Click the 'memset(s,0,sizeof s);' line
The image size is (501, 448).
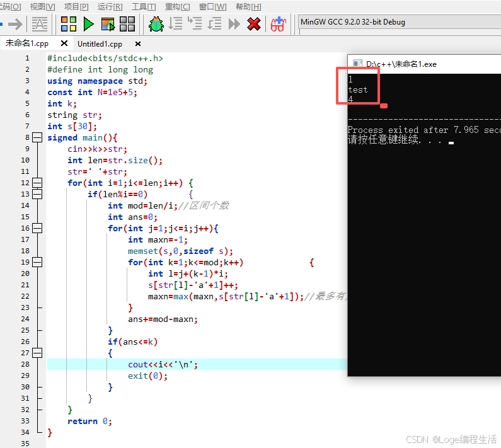coord(180,251)
